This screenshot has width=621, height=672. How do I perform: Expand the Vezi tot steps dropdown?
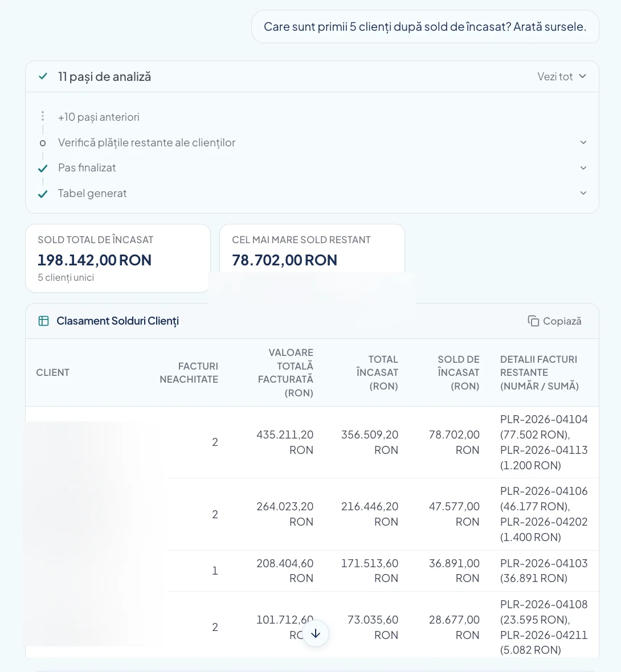(x=561, y=77)
